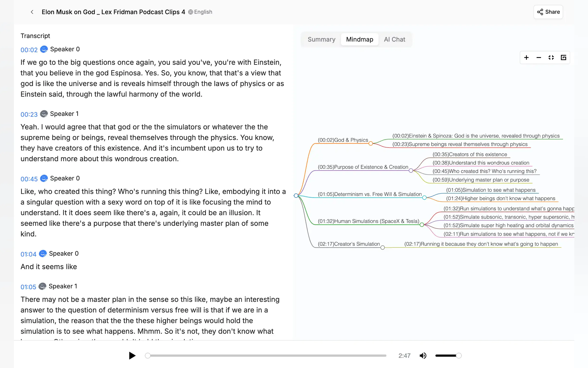The width and height of the screenshot is (588, 368).
Task: Toggle Creator's Simulation node circle
Action: 383,247
